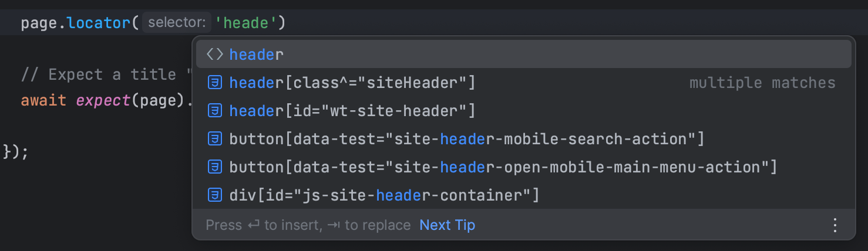Click CSS icon next to header[class^="siteHeader"]
Viewport: 868px width, 251px height.
[215, 83]
